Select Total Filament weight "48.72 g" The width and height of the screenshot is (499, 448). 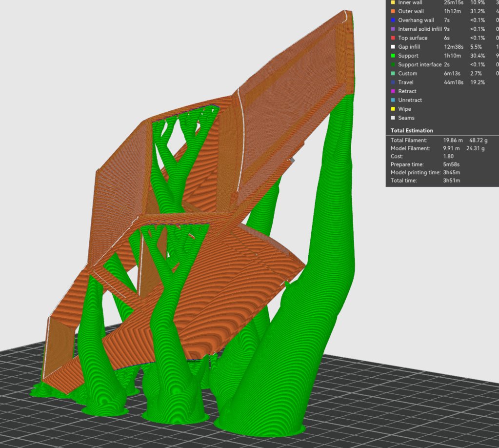pyautogui.click(x=479, y=141)
